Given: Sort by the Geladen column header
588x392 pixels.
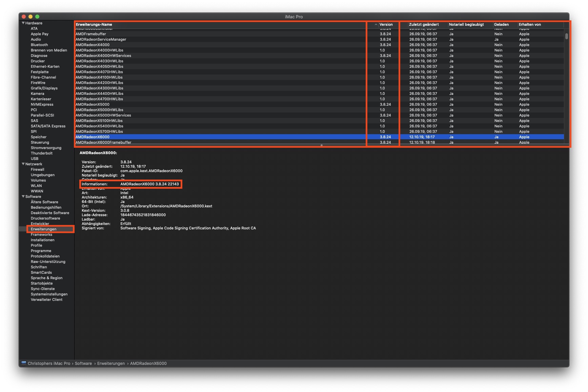Looking at the screenshot, I should (x=501, y=24).
